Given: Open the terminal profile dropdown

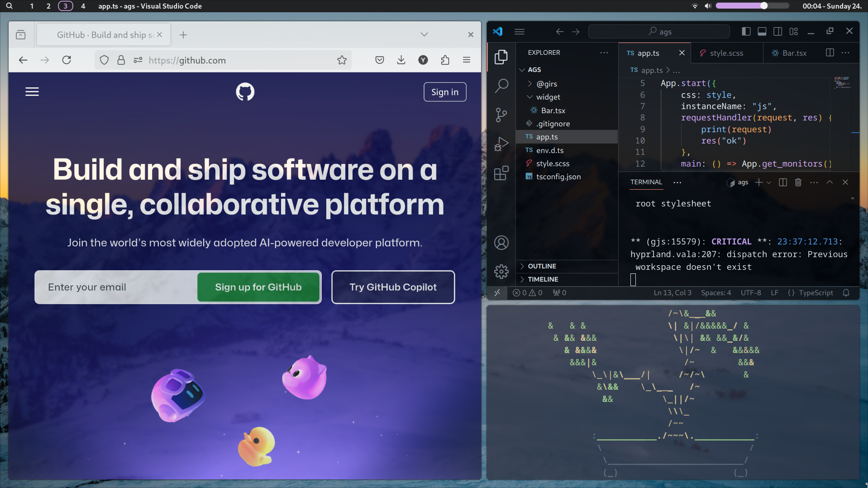Looking at the screenshot, I should [768, 182].
